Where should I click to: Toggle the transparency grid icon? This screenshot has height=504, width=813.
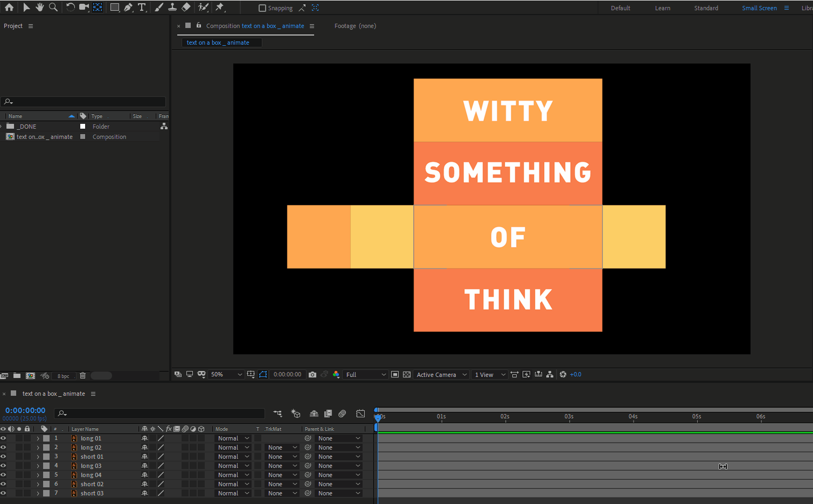tap(407, 375)
